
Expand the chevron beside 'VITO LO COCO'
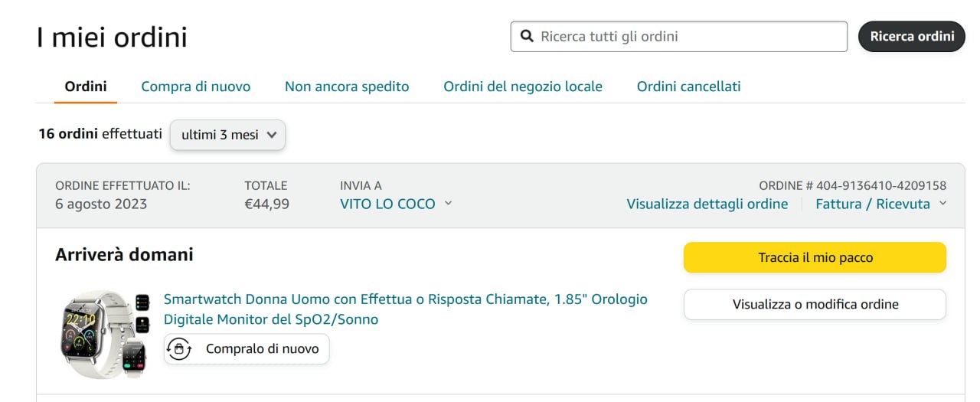[x=448, y=203]
